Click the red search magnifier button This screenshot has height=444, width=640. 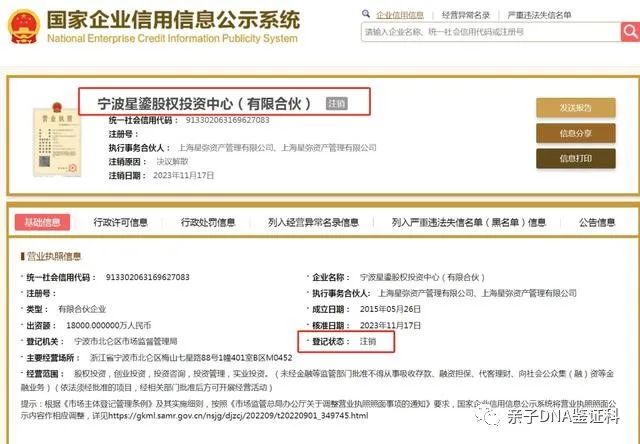click(x=630, y=32)
